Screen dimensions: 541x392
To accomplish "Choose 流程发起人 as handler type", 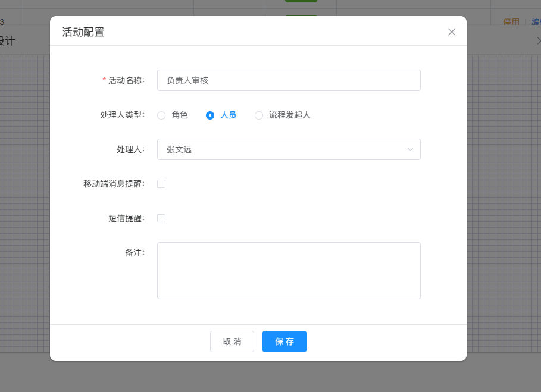I will click(x=259, y=115).
